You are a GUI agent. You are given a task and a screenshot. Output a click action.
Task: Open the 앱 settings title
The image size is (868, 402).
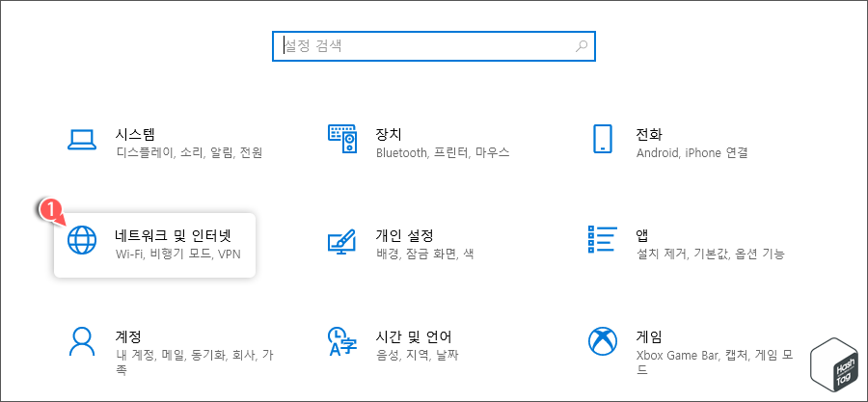[x=642, y=235]
